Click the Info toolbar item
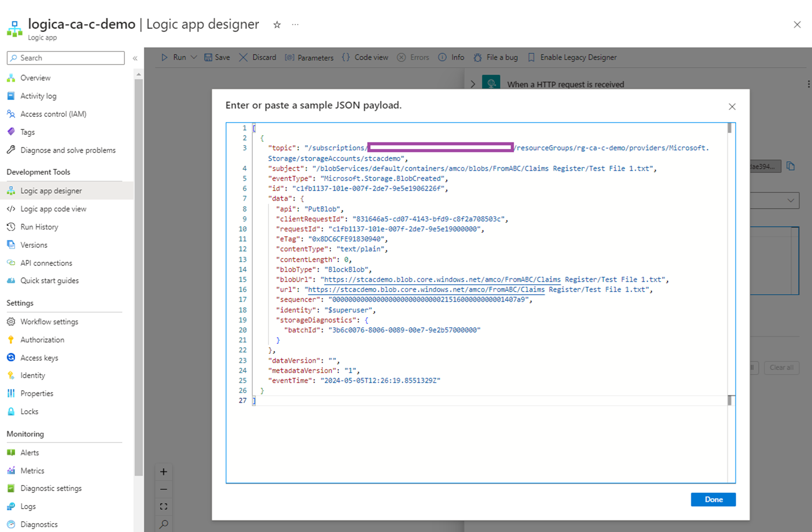Image resolution: width=812 pixels, height=532 pixels. (x=451, y=57)
